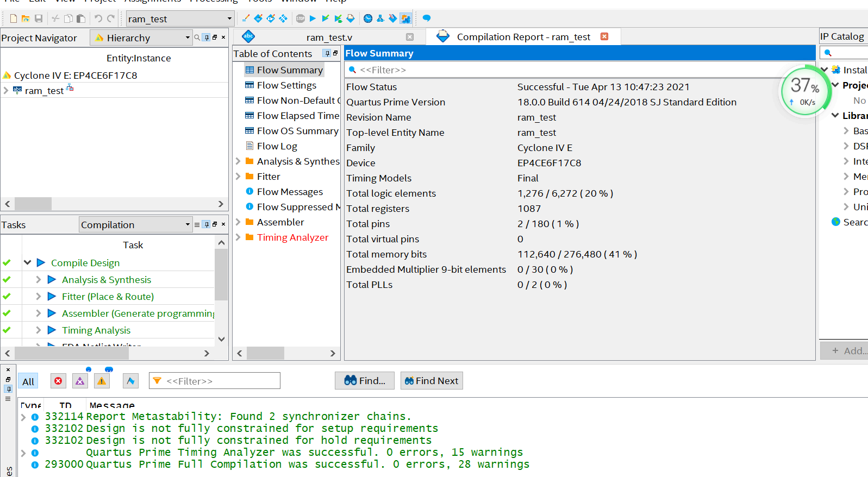Toggle the pin icon on Project Navigator

point(207,37)
